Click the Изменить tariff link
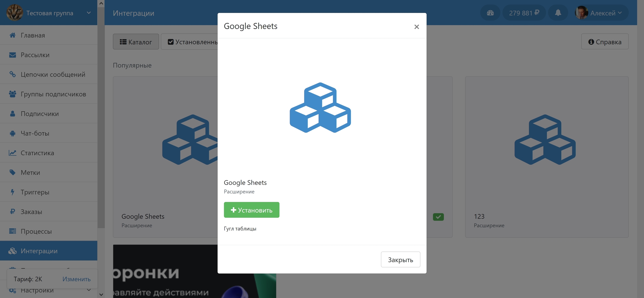Screen dimensions: 644x298 (76, 279)
